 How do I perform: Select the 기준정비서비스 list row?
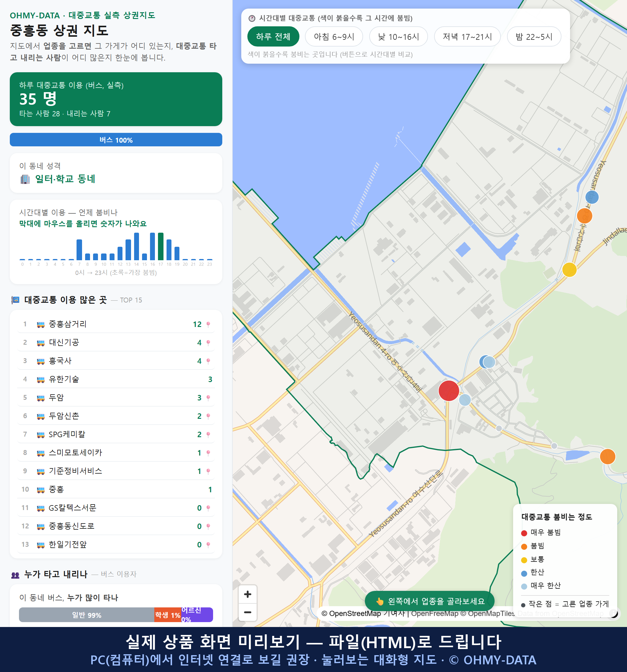(x=116, y=471)
